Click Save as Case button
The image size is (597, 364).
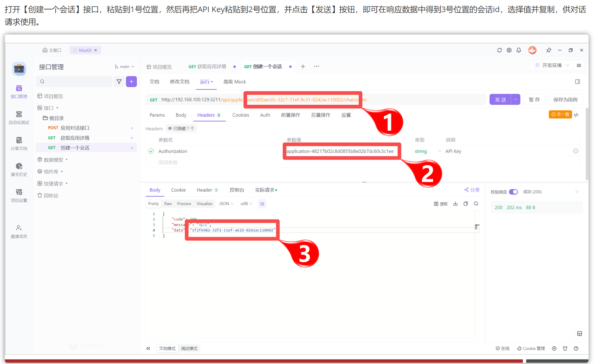coord(565,99)
